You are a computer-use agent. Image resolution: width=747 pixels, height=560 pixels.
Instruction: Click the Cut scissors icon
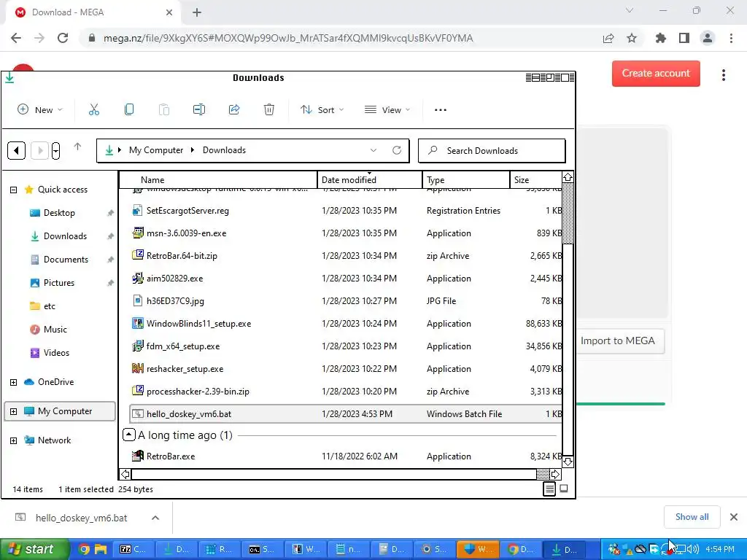coord(94,110)
